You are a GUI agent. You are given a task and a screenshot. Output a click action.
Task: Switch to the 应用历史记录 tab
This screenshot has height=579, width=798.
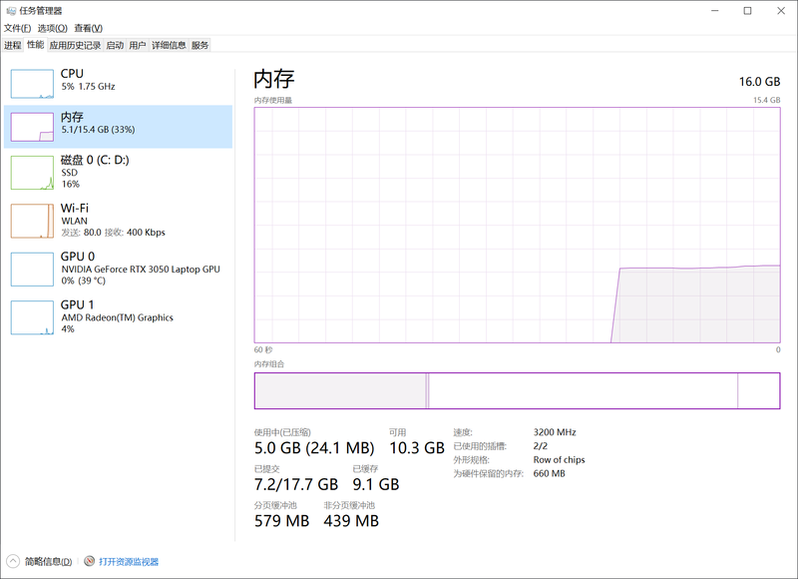75,45
